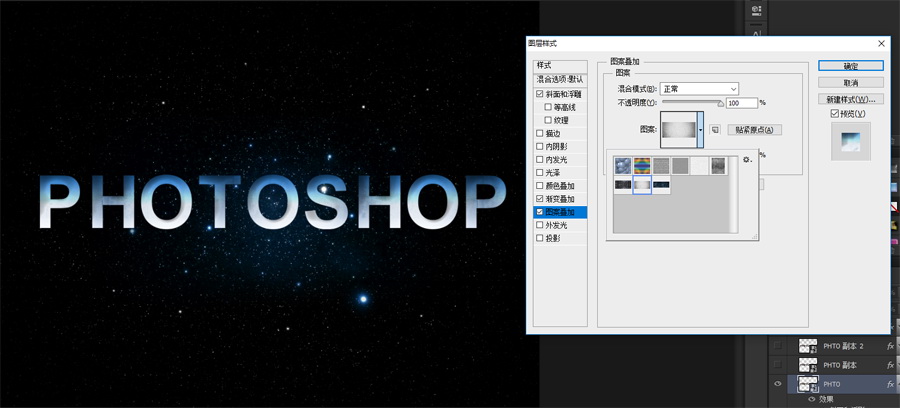
Task: Enable the 光泽 checkbox
Action: coord(539,173)
